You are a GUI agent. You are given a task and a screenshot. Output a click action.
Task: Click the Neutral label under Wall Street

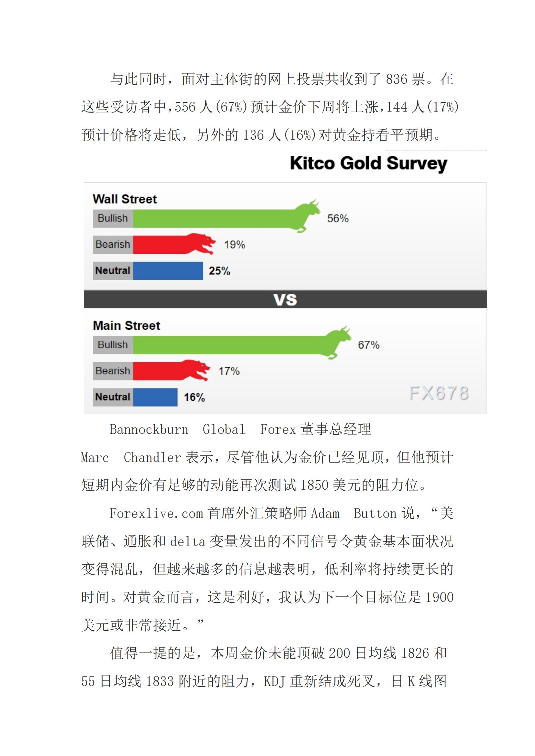coord(113,271)
